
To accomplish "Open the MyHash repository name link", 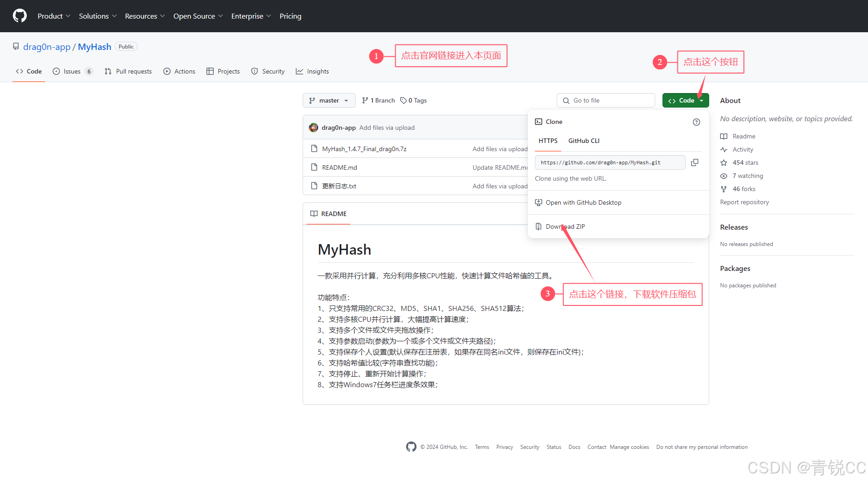I will tap(94, 47).
